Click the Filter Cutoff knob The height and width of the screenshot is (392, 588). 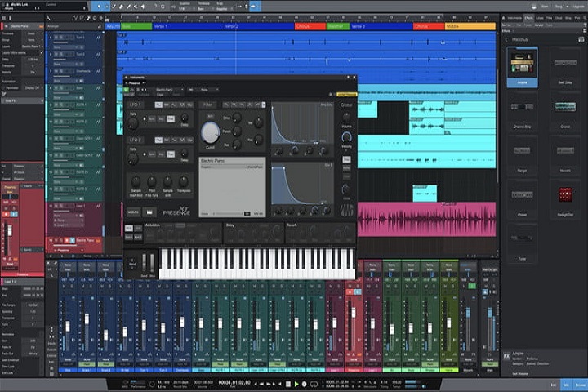(x=211, y=133)
